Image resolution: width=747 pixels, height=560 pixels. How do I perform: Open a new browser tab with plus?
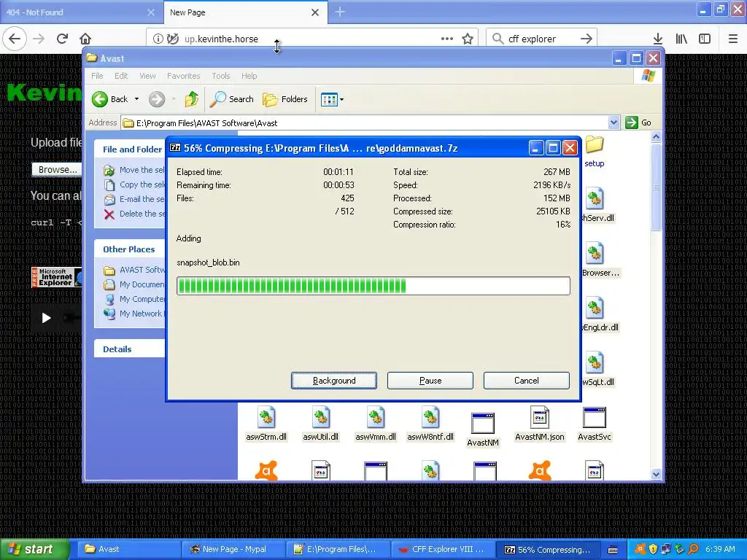pyautogui.click(x=340, y=12)
